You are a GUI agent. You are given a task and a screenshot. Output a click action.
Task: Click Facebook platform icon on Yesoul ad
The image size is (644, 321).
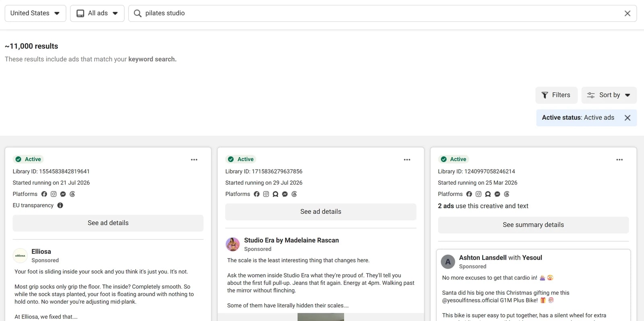[469, 194]
